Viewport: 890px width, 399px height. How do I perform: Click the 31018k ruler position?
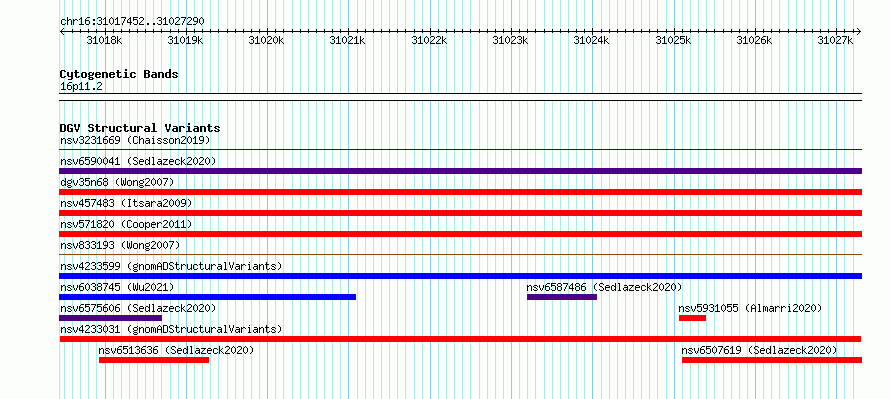click(x=104, y=40)
